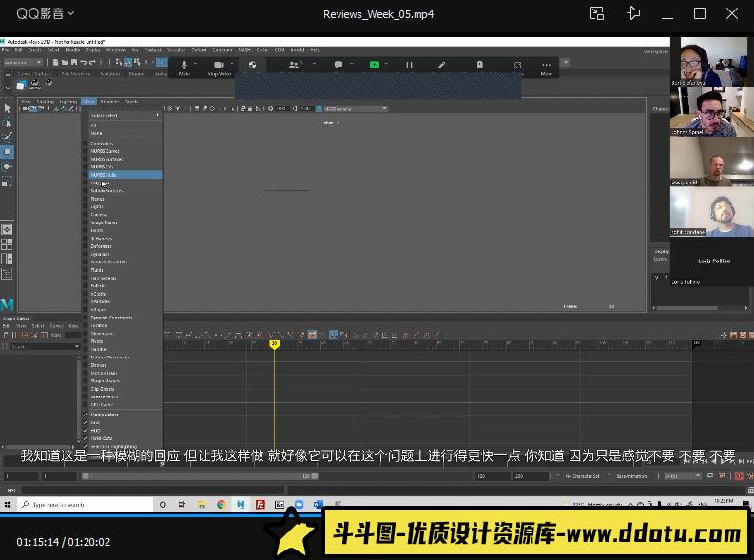Open Maya menu set dropdown
The height and width of the screenshot is (560, 754).
[23, 62]
